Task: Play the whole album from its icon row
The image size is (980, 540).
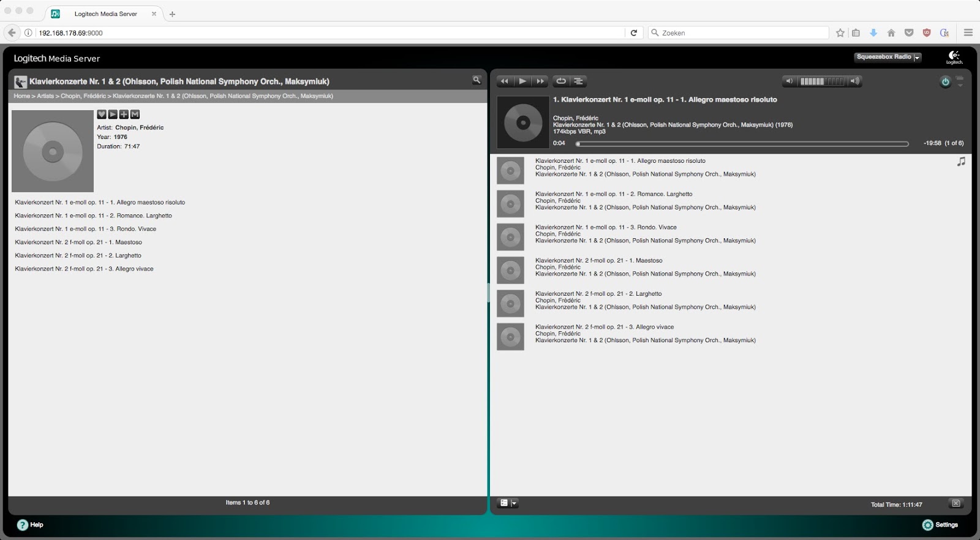Action: tap(113, 114)
